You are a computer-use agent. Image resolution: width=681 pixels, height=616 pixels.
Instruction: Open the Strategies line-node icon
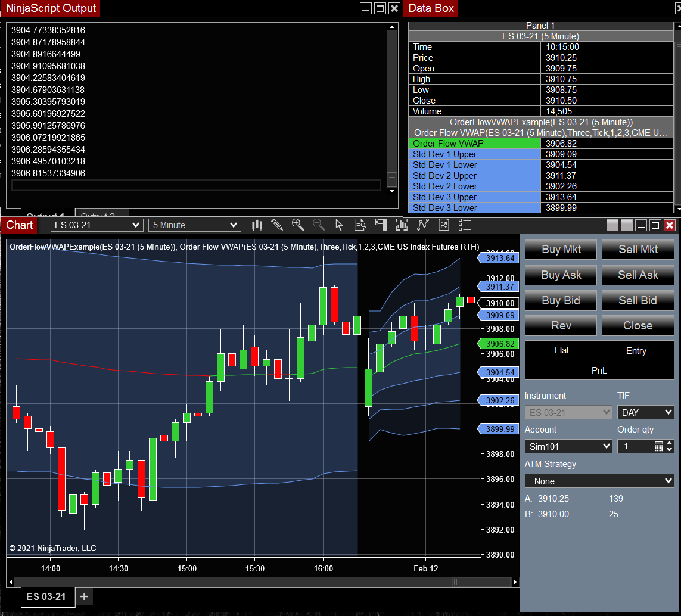point(422,225)
